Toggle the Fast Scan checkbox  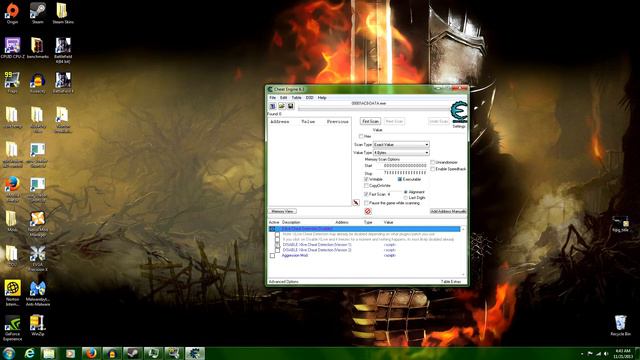(x=366, y=194)
